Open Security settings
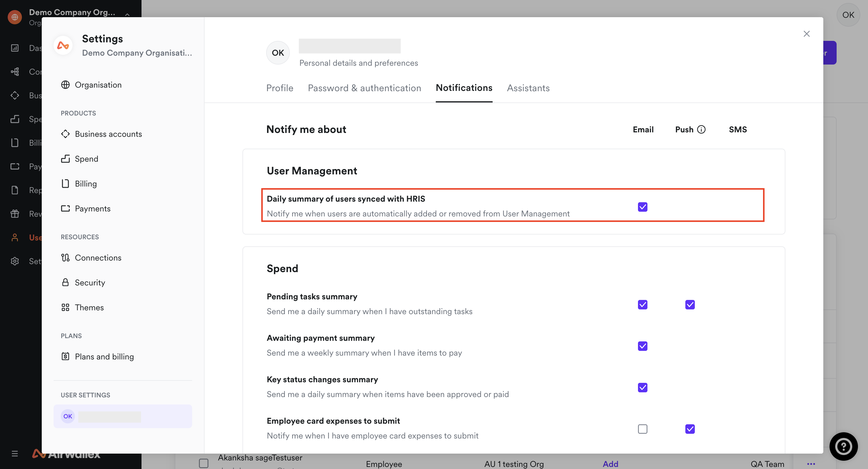Screen dimensions: 868x469 [x=123, y=282]
